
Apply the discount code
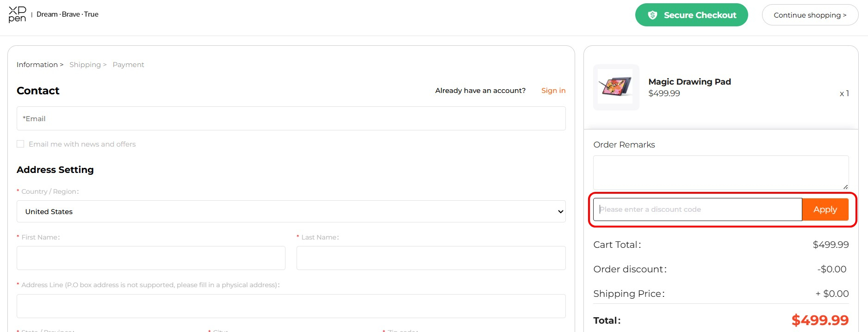point(825,209)
